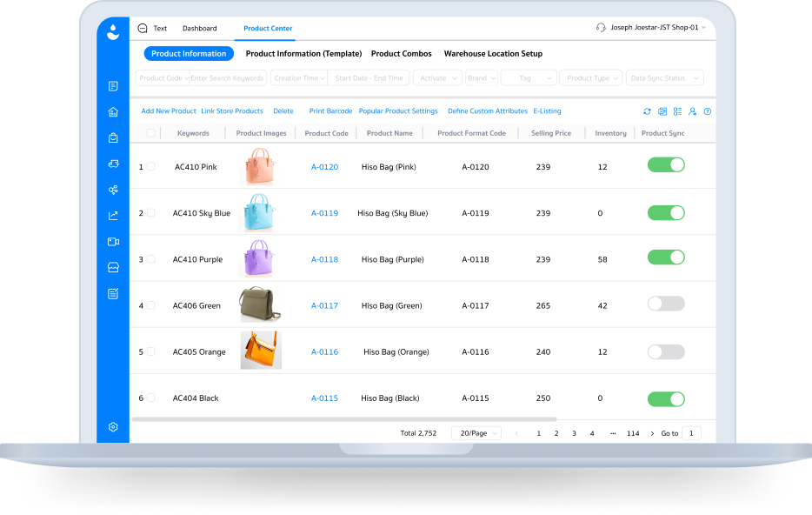Open Warehouse Location Setup tab
812x515 pixels.
coord(493,54)
